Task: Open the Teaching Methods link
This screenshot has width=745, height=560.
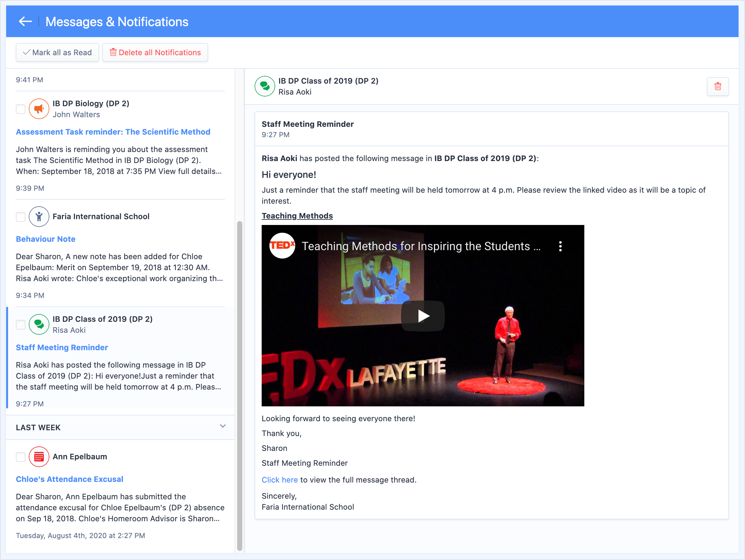Action: [x=297, y=216]
